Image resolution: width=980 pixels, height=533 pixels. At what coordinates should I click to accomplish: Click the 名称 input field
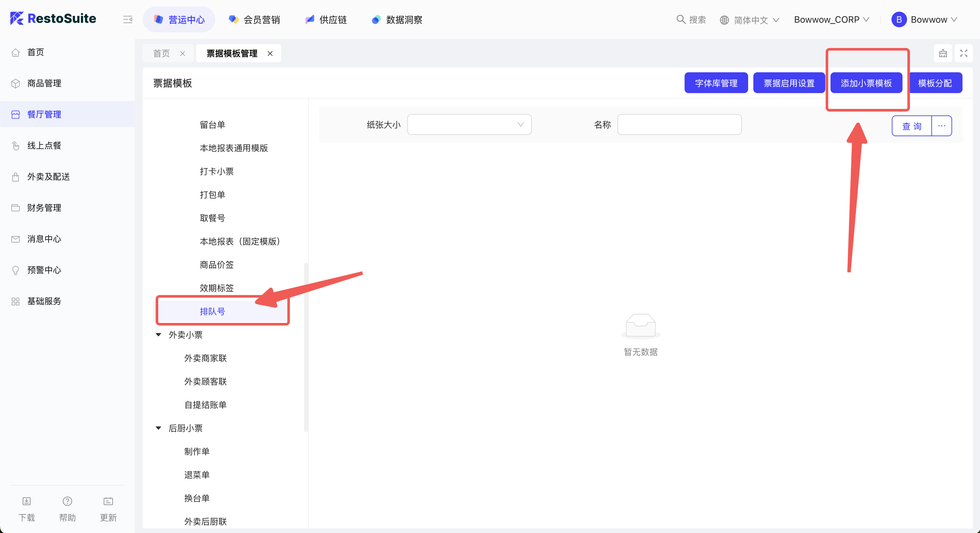click(x=679, y=124)
